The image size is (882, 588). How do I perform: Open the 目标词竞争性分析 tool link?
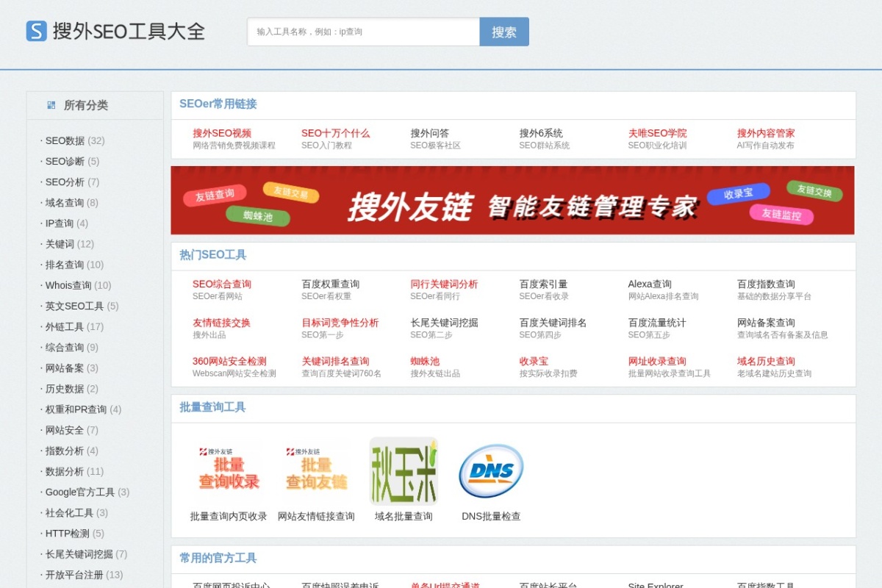coord(340,323)
